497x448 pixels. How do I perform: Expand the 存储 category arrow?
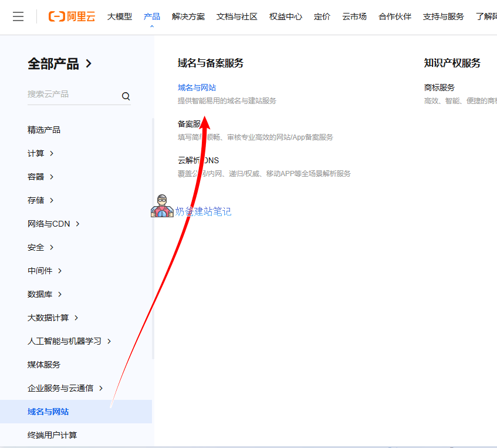(x=53, y=200)
